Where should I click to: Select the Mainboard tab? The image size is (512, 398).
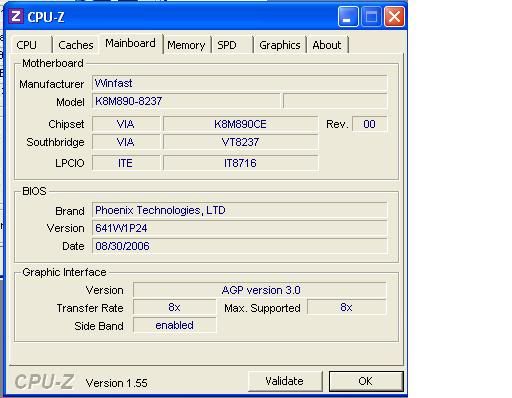click(130, 43)
